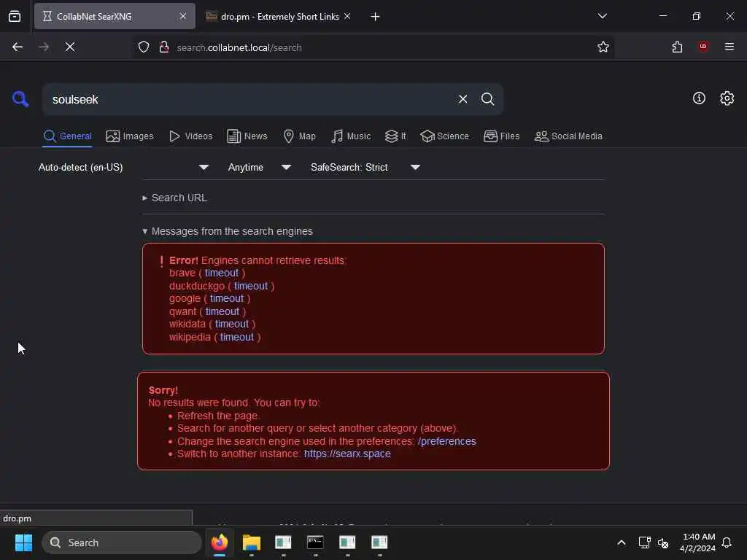This screenshot has width=747, height=560.
Task: Click wikidata timeout link
Action: (231, 324)
